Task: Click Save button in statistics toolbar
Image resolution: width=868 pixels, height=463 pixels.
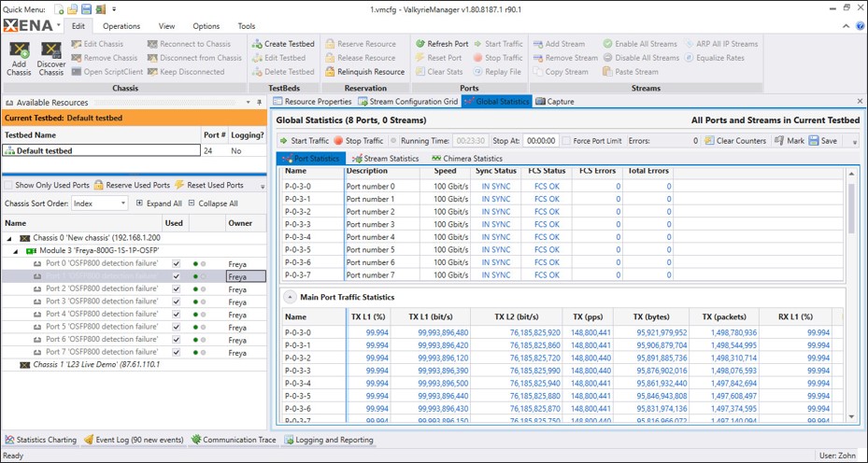Action: tap(822, 141)
